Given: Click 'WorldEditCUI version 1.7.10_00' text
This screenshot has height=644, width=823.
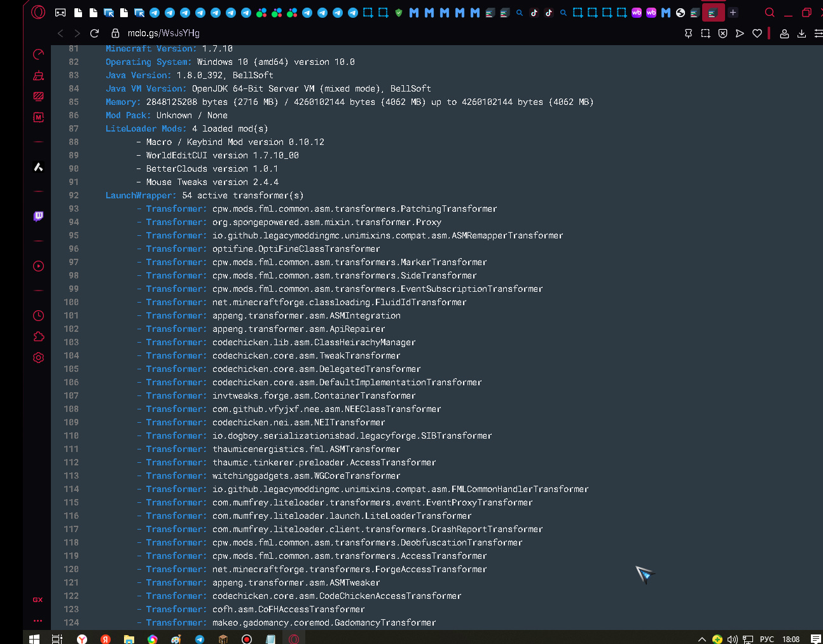Looking at the screenshot, I should tap(223, 156).
